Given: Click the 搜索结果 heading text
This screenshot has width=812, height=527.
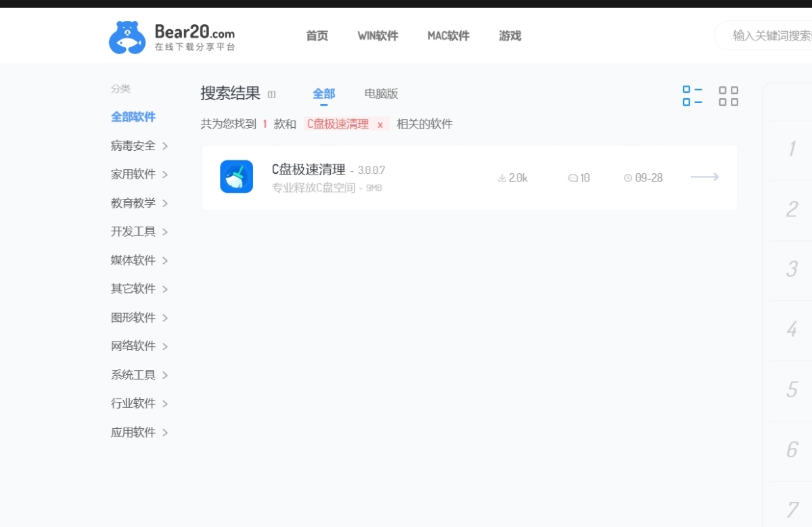Looking at the screenshot, I should 230,93.
